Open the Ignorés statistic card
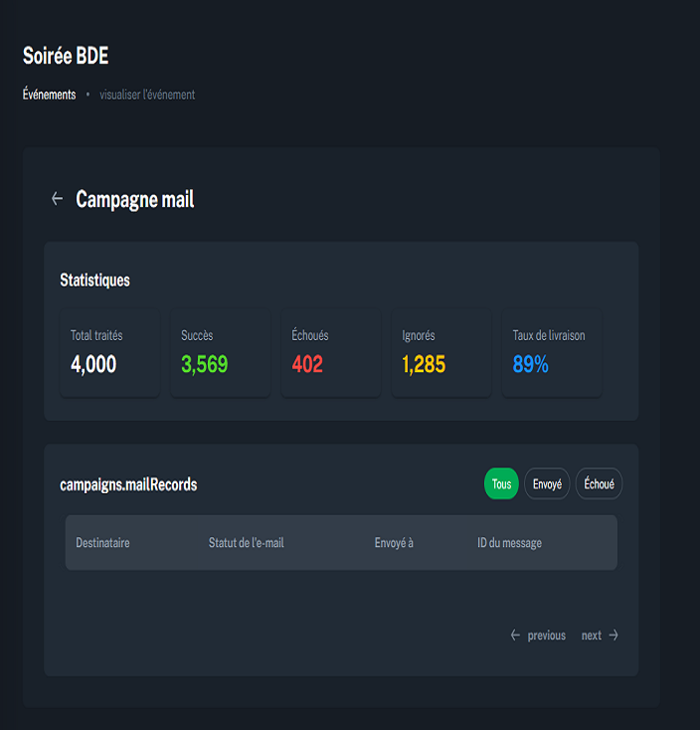Screen dimensions: 700x730 (x=440, y=353)
